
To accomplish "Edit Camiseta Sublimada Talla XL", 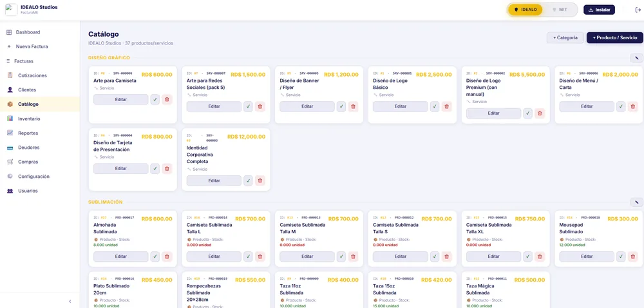I will pos(494,256).
